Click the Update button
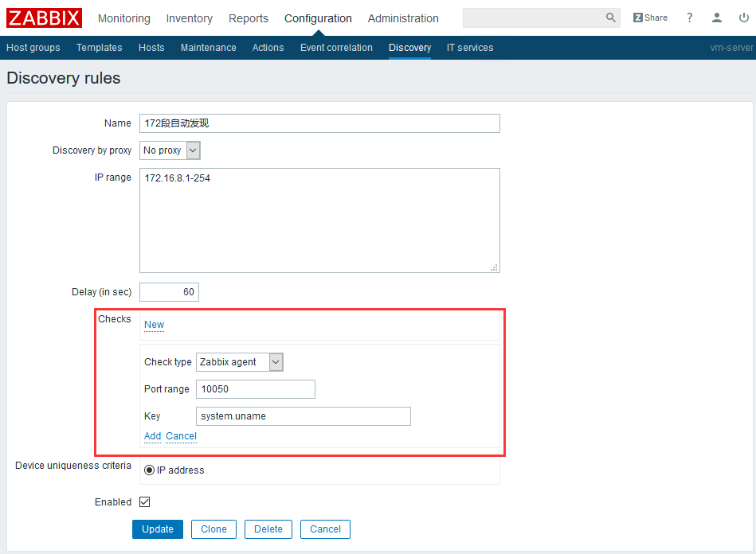The width and height of the screenshot is (756, 554). pyautogui.click(x=158, y=529)
